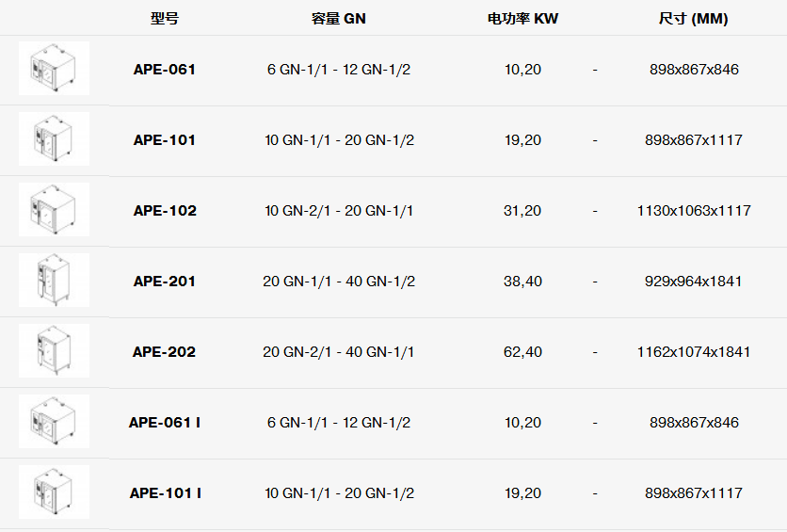This screenshot has height=532, width=787.
Task: Open the APE-061 oven thumbnail image
Action: coord(55,68)
